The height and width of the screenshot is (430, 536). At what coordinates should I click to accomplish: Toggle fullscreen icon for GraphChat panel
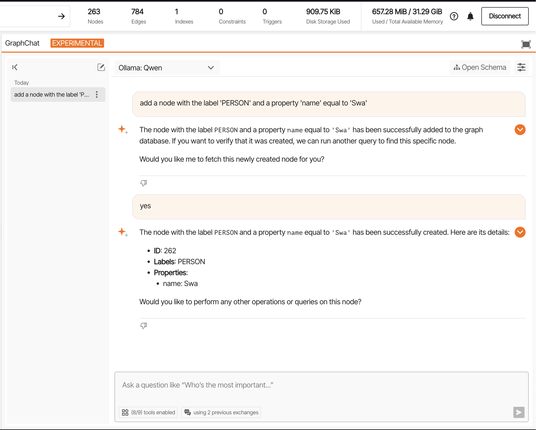[x=526, y=44]
